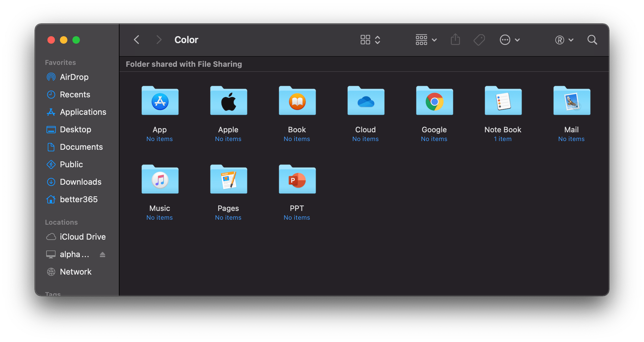Go back with the left chevron

point(137,40)
